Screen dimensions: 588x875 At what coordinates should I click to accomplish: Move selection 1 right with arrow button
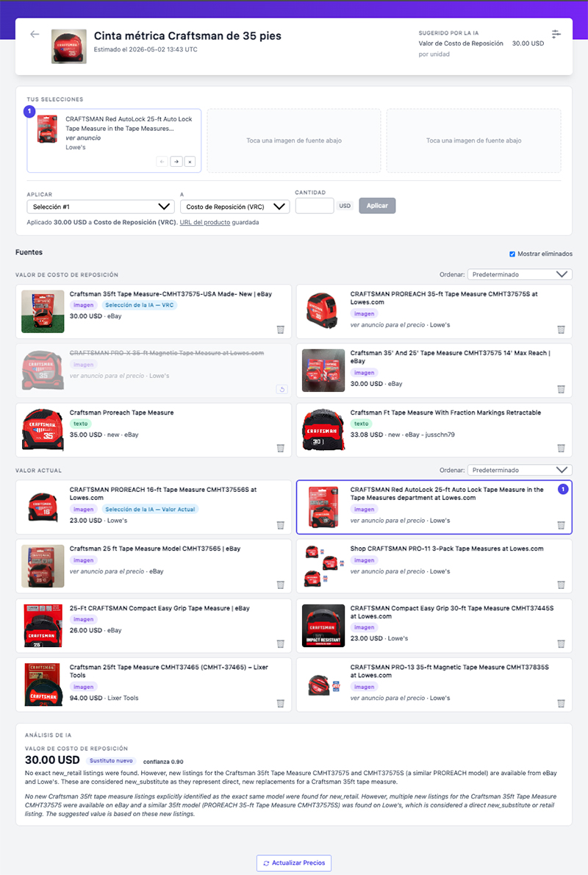click(x=176, y=161)
